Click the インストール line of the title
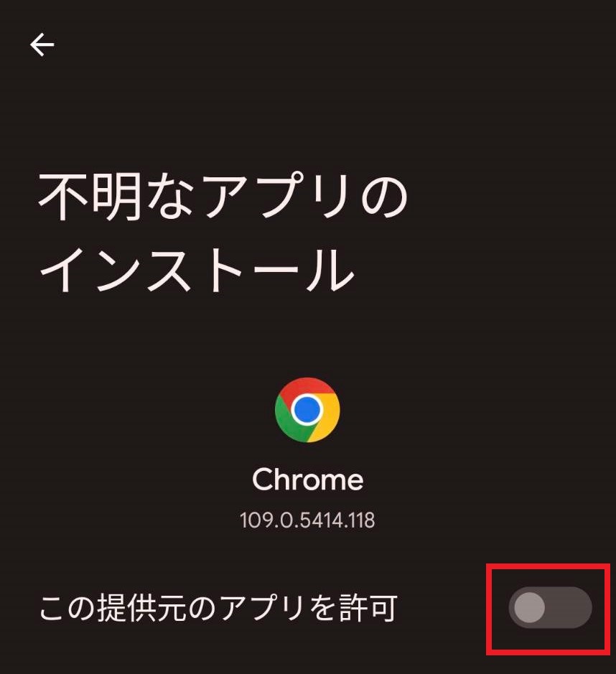This screenshot has width=616, height=674. pyautogui.click(x=197, y=270)
